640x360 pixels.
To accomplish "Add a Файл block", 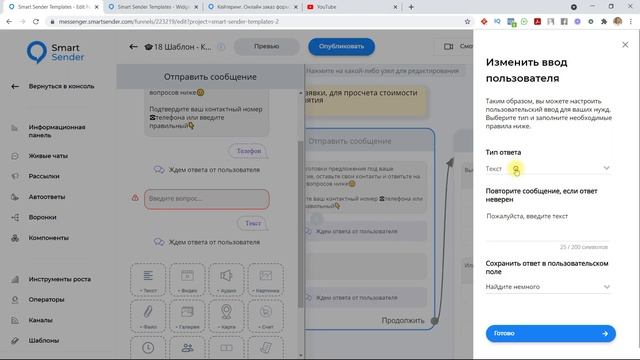I will [148, 316].
